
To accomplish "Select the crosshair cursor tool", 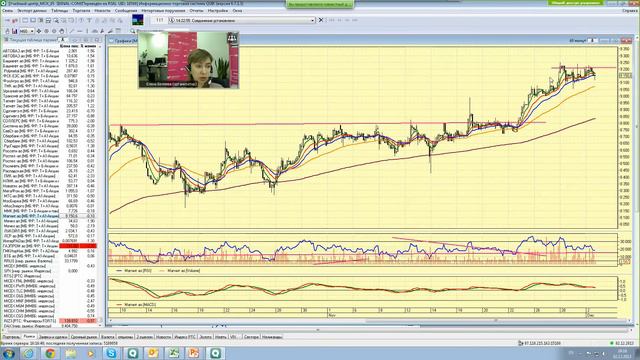I will click(x=39, y=31).
